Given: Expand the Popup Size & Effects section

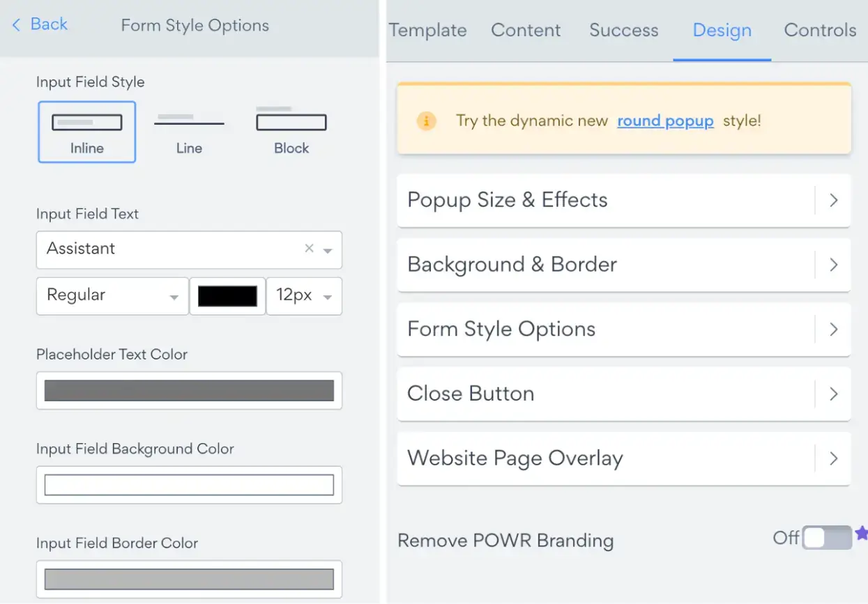Looking at the screenshot, I should coord(624,200).
